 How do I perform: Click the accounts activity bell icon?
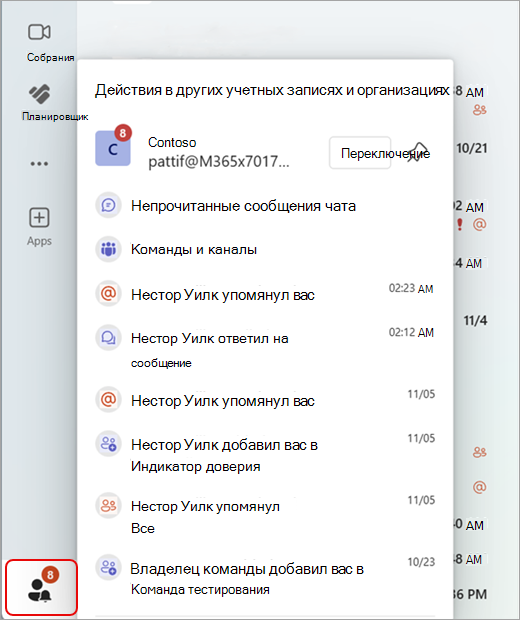(x=41, y=588)
